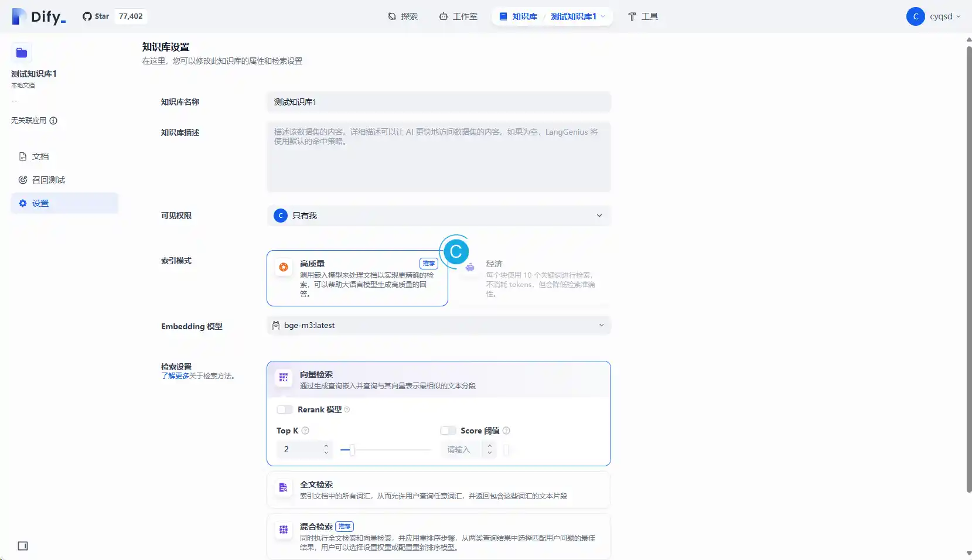The width and height of the screenshot is (972, 560).
Task: Click the GitHub star count 77,402
Action: 131,16
